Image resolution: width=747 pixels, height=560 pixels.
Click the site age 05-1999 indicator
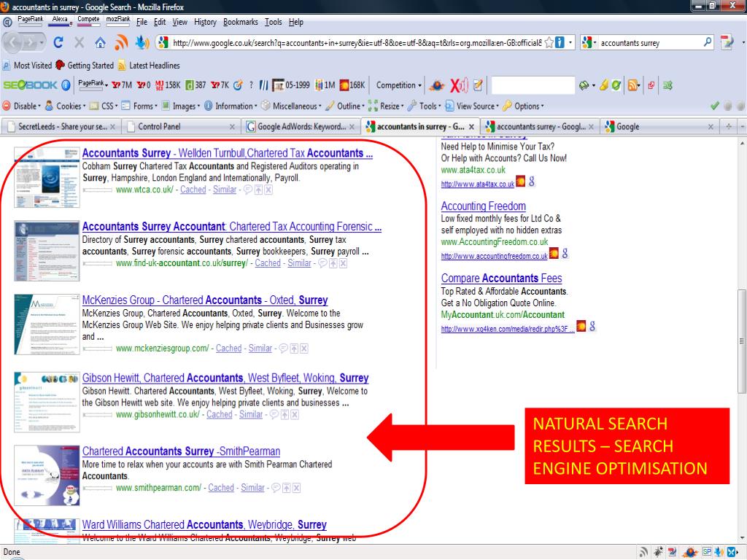coord(291,85)
